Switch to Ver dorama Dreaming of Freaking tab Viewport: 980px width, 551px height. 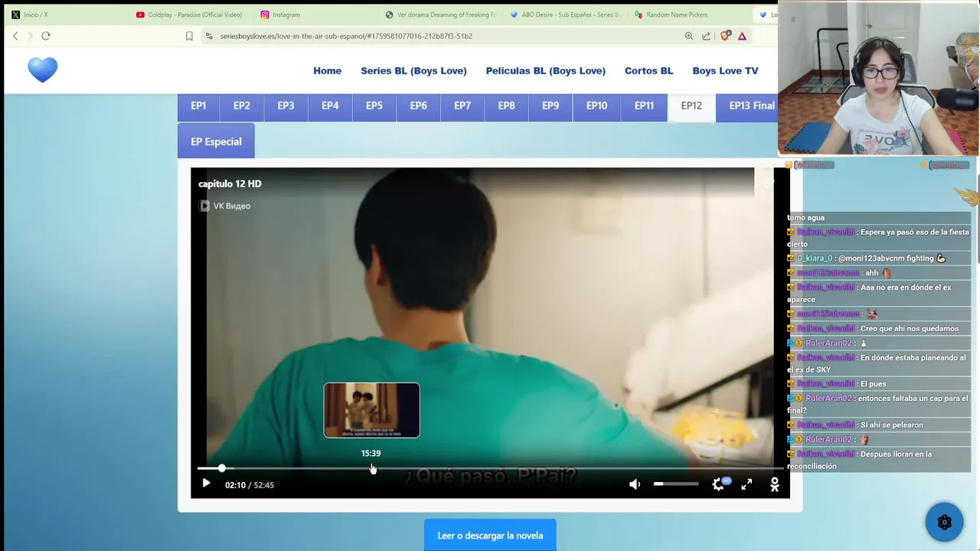click(x=440, y=15)
